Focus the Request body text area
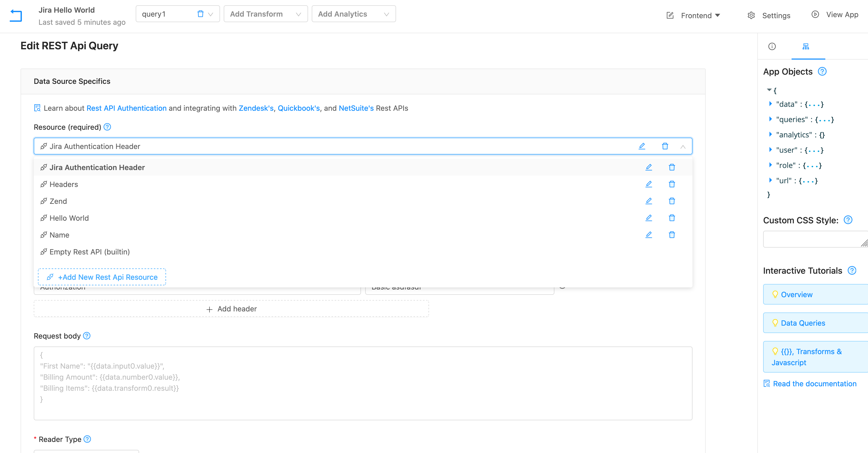Screen dimensions: 868x453 363,383
